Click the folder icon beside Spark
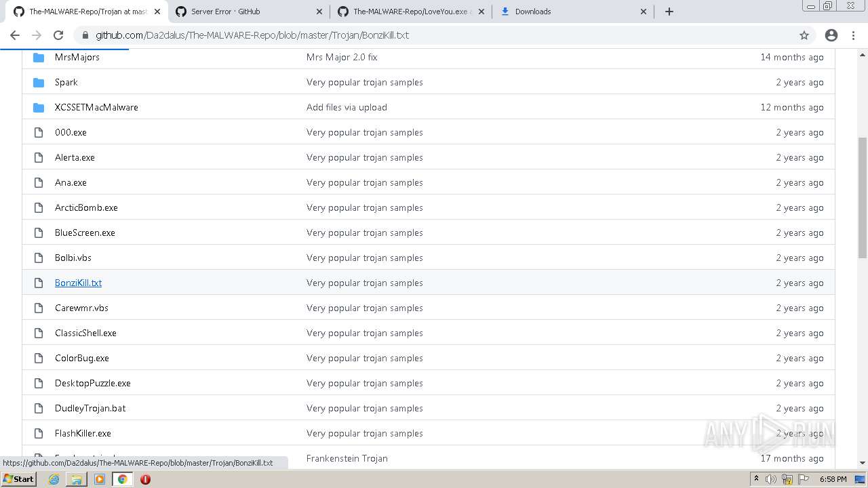This screenshot has width=868, height=488. coord(39,82)
